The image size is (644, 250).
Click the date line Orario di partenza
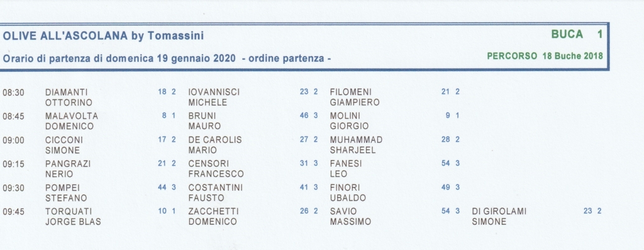point(167,59)
